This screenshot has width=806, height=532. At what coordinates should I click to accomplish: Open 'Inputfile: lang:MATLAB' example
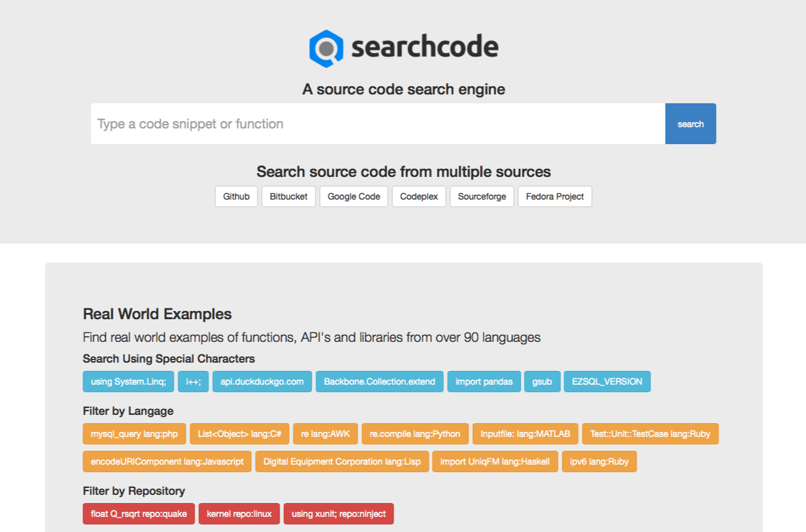point(525,434)
